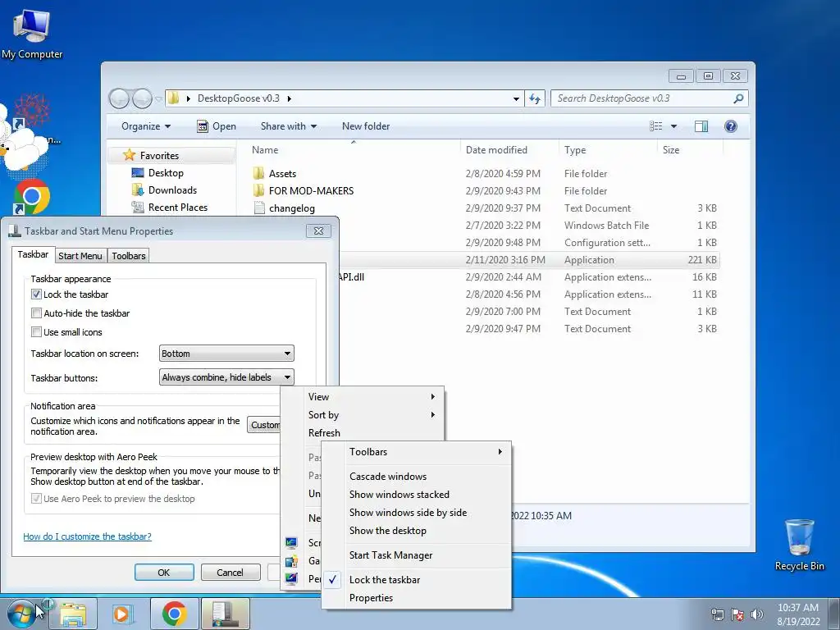
Task: Click New folder in Explorer toolbar
Action: click(366, 126)
